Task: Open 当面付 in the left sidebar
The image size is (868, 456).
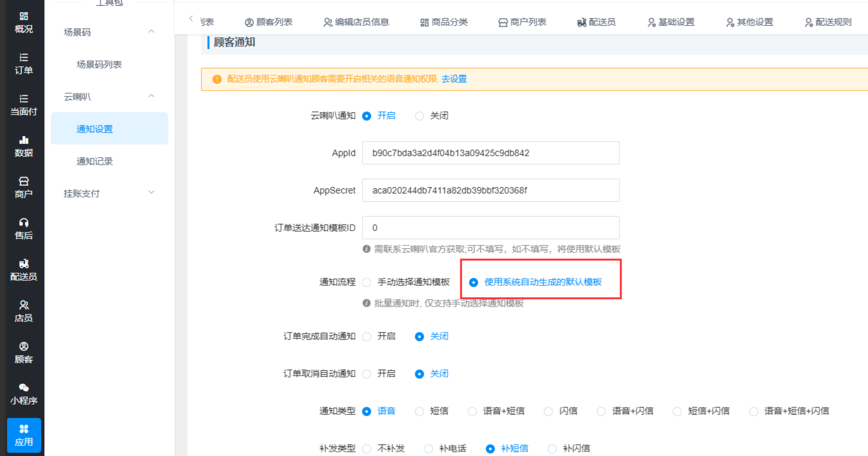Action: coord(23,105)
